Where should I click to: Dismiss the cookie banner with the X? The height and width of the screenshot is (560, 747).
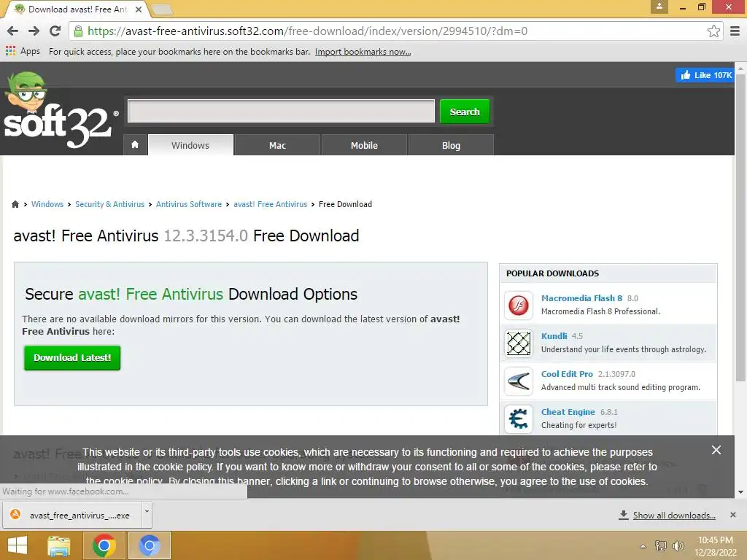click(716, 450)
